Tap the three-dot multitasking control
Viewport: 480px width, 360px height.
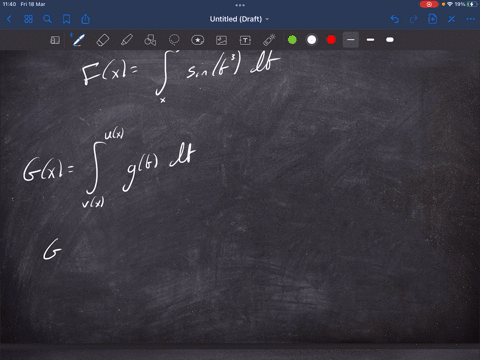click(240, 5)
